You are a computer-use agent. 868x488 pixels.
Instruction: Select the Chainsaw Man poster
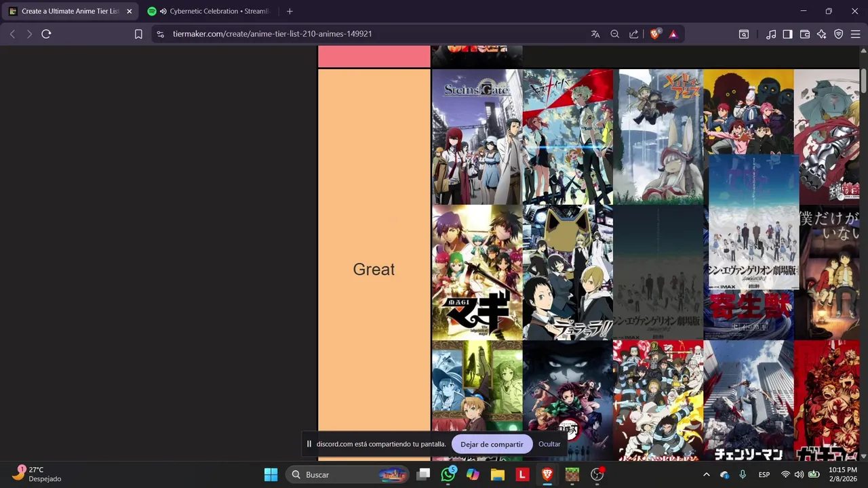click(748, 401)
